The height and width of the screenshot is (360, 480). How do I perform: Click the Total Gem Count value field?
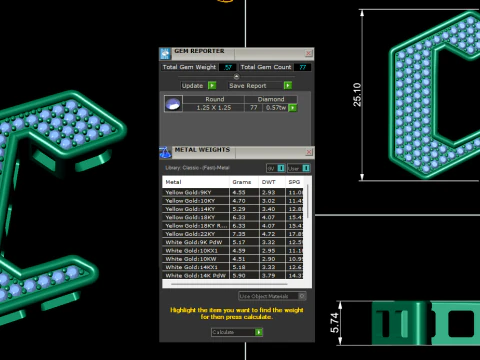tap(302, 67)
